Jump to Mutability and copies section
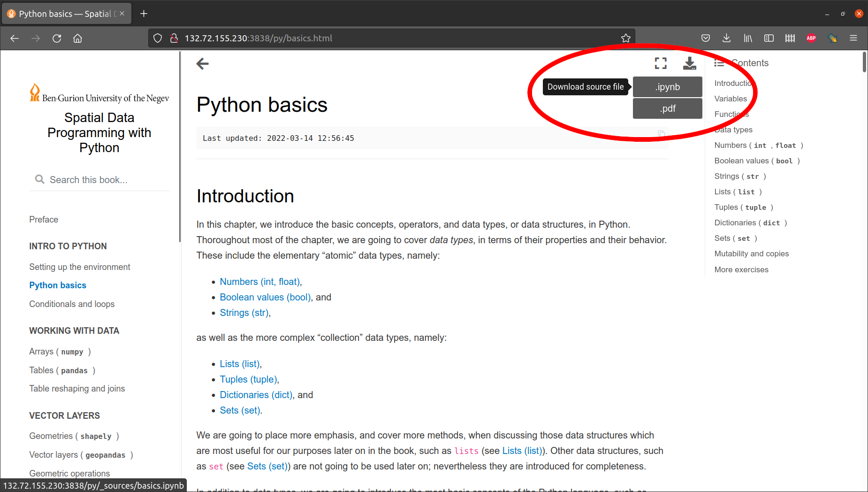Viewport: 868px width, 492px height. pos(751,254)
